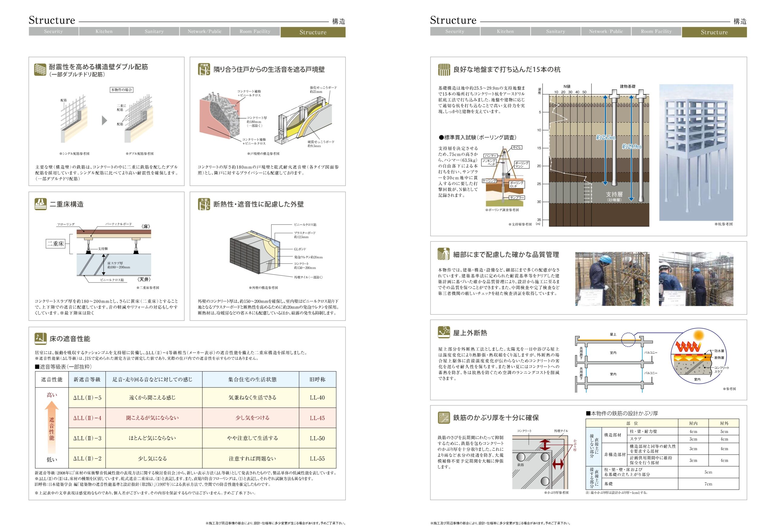Click the roof insulation icon beside 屋上外断熱
The height and width of the screenshot is (532, 775).
(444, 332)
